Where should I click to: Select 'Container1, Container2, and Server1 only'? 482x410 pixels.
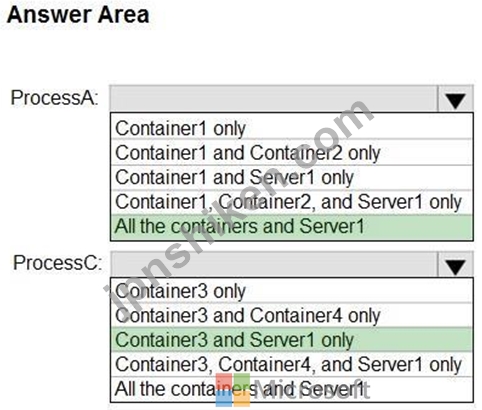point(291,202)
